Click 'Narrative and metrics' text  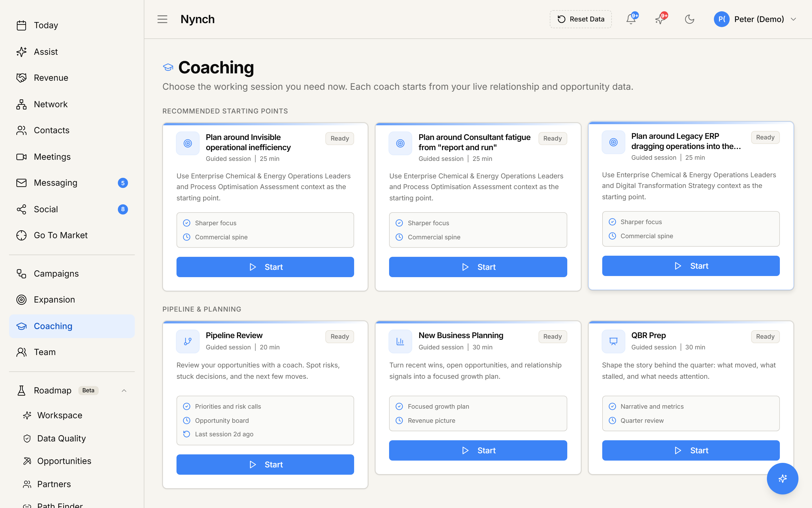tap(652, 406)
